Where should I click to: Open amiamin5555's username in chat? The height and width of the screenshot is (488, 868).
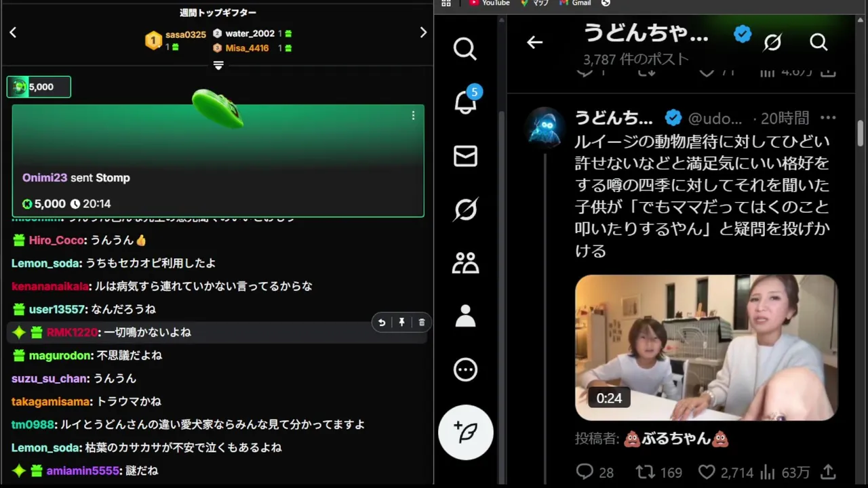point(83,471)
